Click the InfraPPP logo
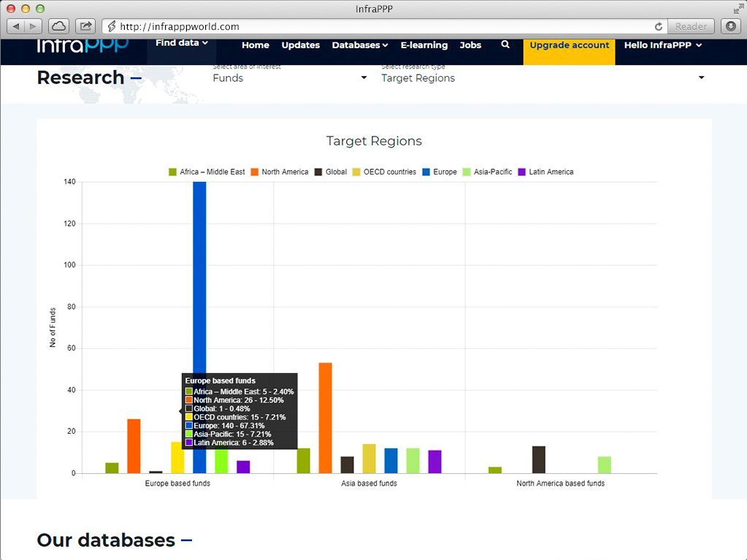This screenshot has width=747, height=560. coord(83,45)
